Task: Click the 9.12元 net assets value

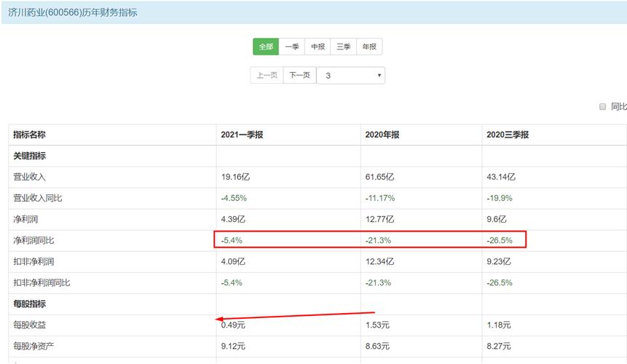Action: 233,346
